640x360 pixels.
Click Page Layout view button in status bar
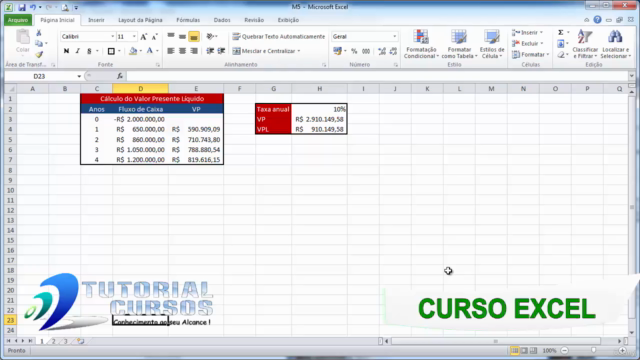(x=524, y=351)
